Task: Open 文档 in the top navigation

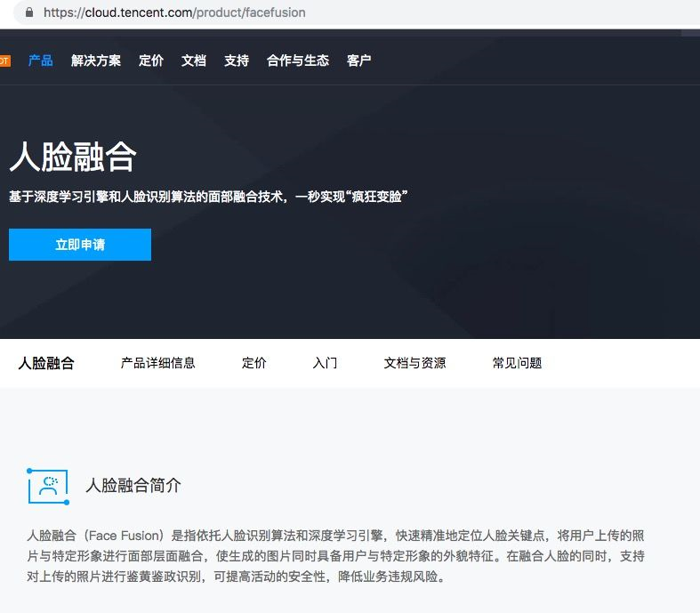Action: coord(194,60)
